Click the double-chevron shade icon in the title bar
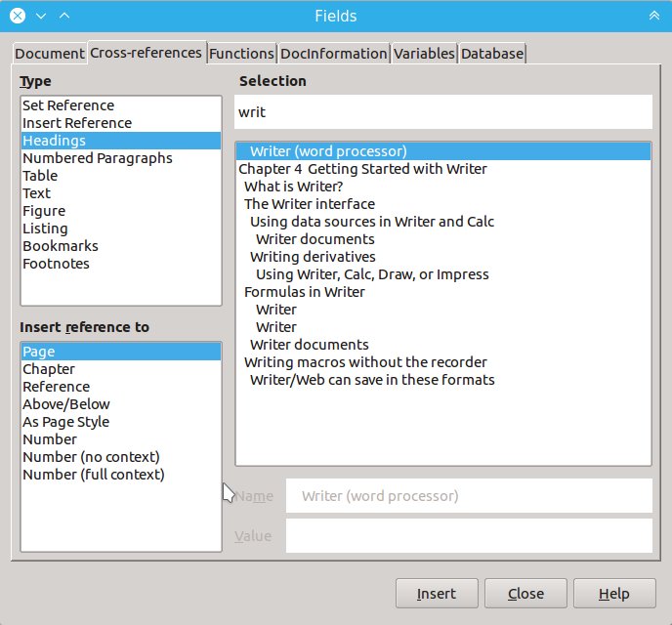 (654, 16)
